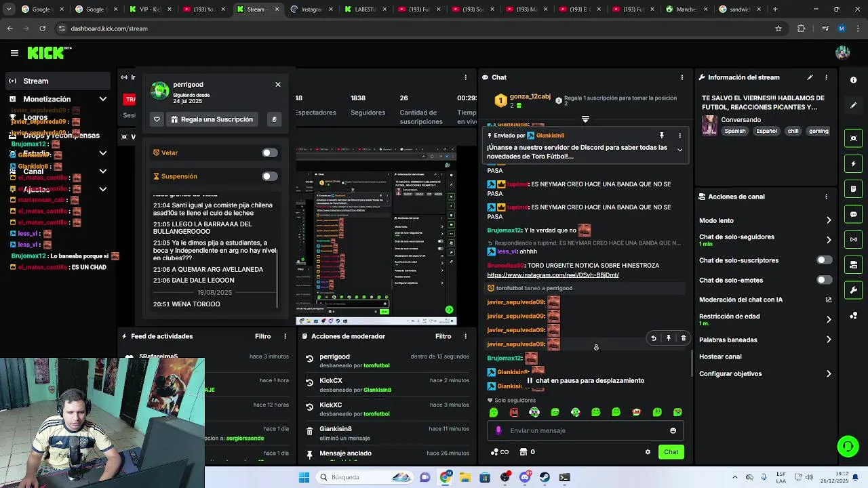Click the info icon in right sidebar
The width and height of the screenshot is (868, 488).
point(854,80)
